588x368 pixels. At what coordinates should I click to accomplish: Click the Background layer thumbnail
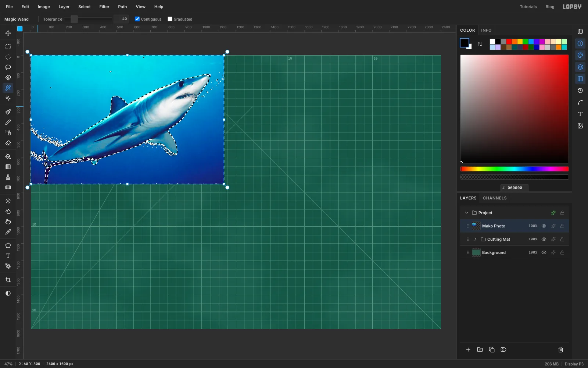pyautogui.click(x=476, y=252)
